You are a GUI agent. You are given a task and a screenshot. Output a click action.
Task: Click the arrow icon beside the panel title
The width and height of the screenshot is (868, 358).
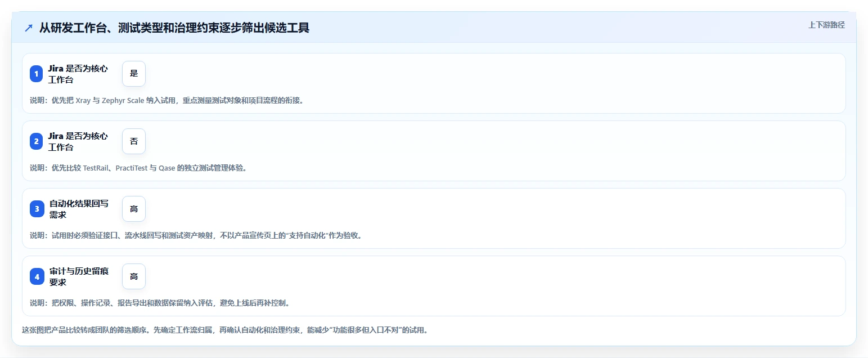29,28
